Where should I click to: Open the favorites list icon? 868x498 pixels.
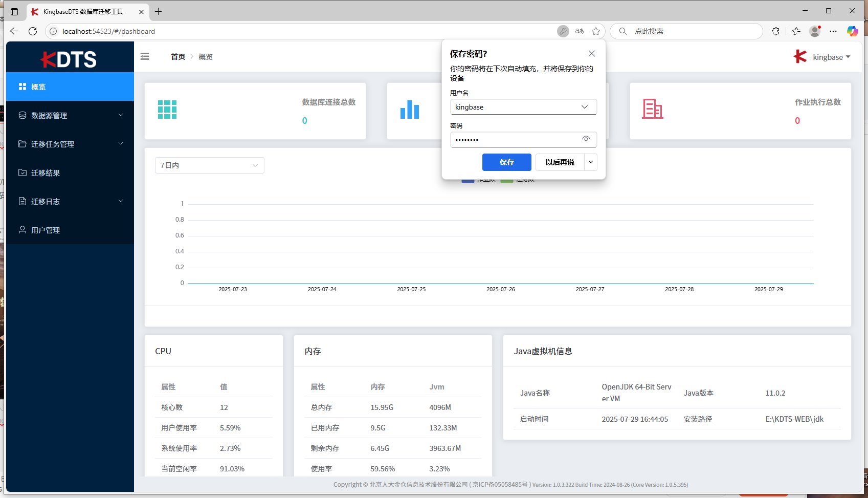pyautogui.click(x=796, y=31)
